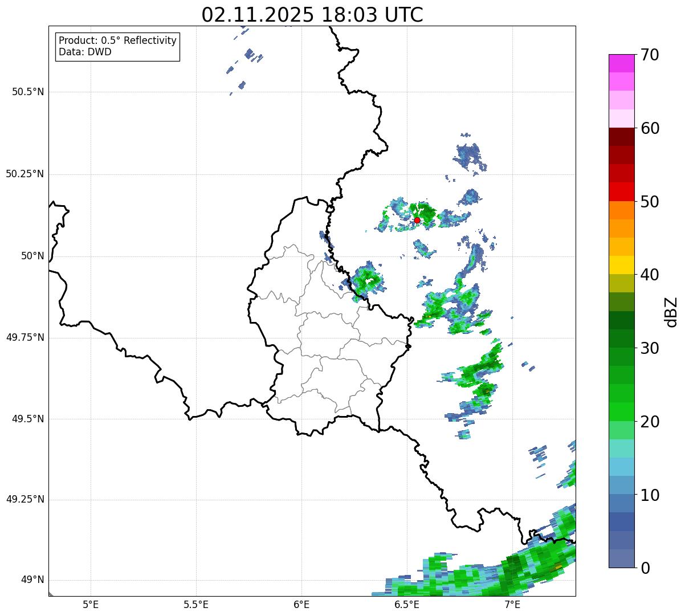Screen dimensions: 685x616
Task: Click the '50.5°N' latitude label
Action: (28, 92)
